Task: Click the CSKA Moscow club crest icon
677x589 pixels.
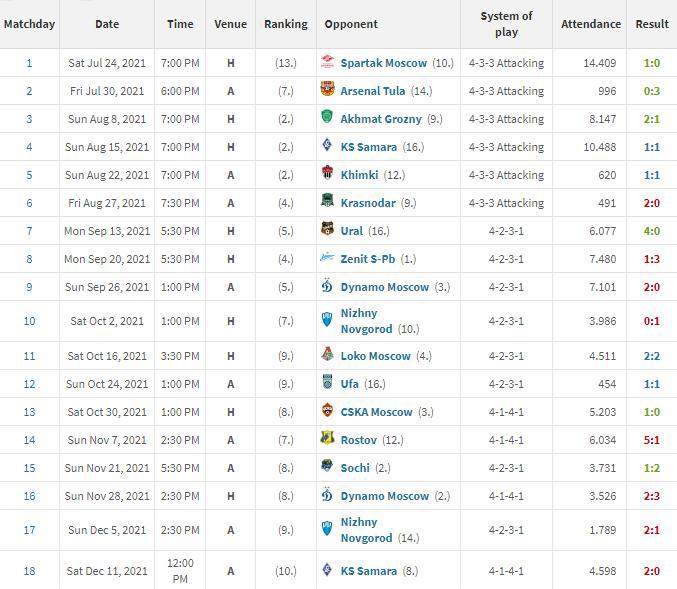Action: point(328,412)
